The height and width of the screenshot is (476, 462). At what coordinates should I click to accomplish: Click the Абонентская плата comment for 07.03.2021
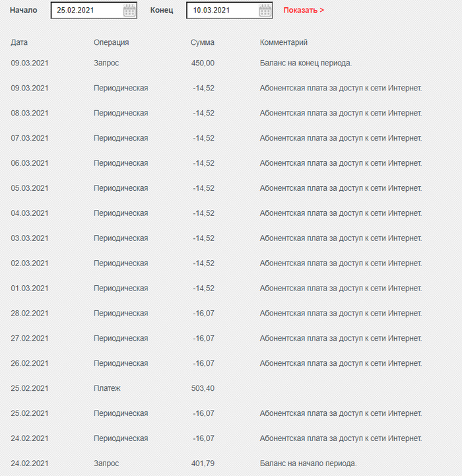pyautogui.click(x=341, y=138)
